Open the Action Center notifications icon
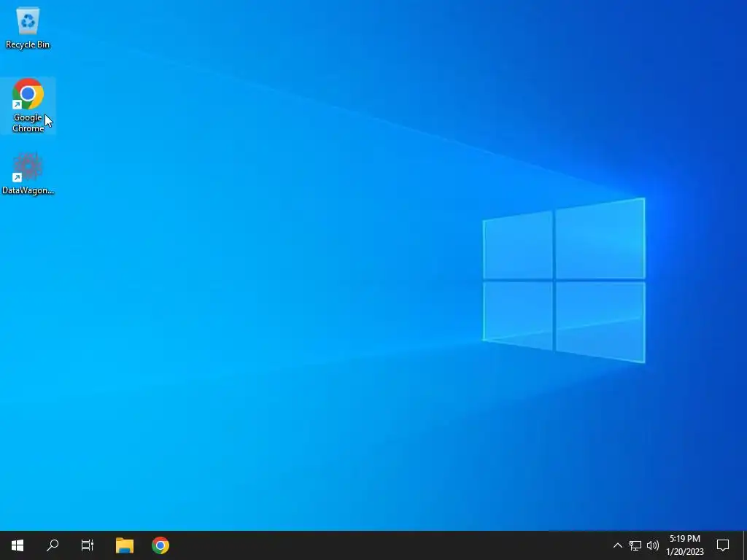The image size is (747, 560). coord(723,545)
